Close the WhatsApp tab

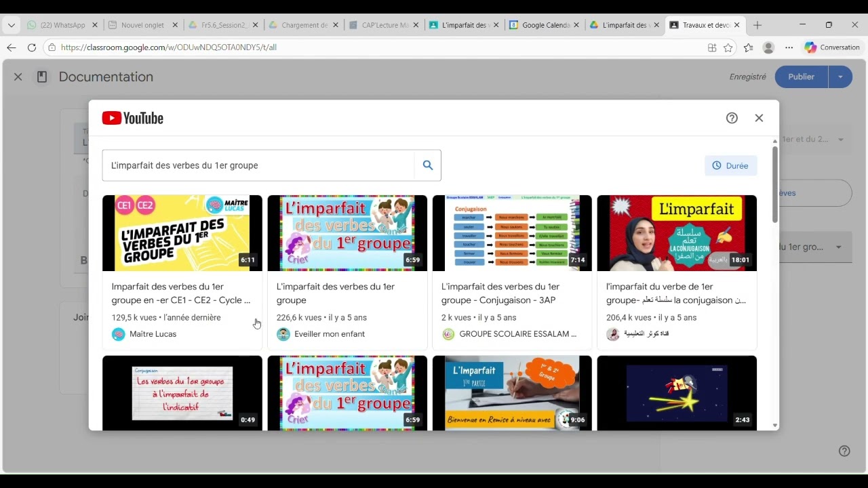point(94,25)
